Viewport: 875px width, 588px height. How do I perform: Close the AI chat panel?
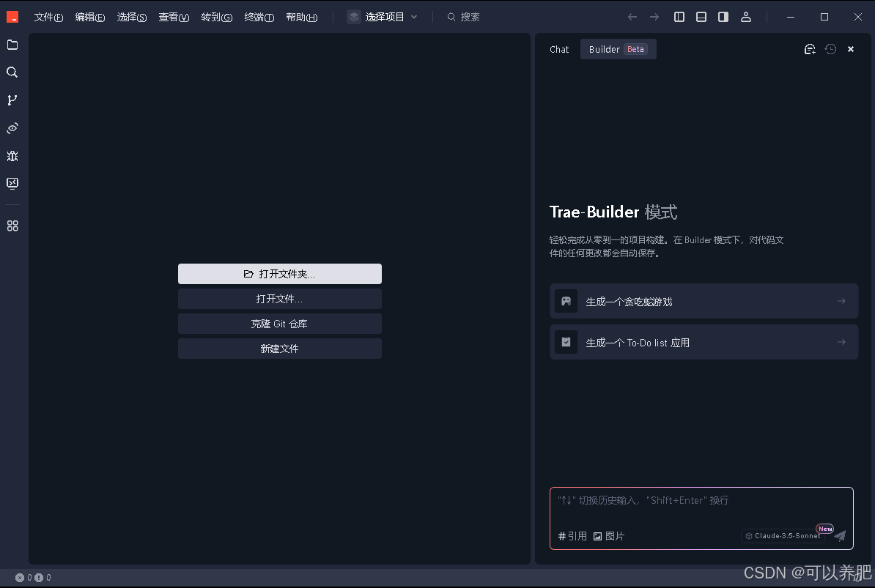coord(851,50)
